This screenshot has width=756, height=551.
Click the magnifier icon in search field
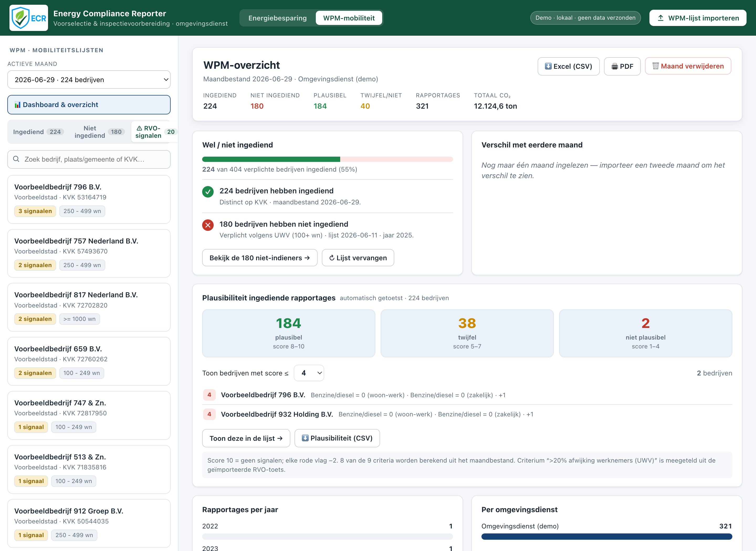pos(16,159)
